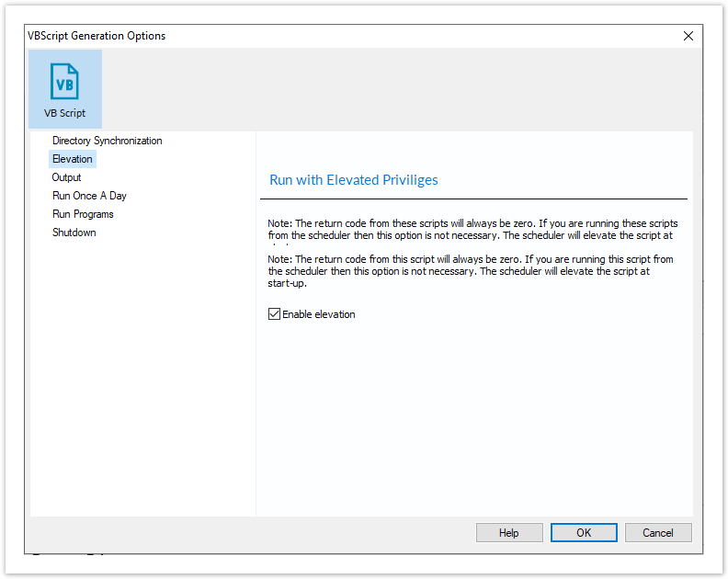Click the note mentioning "these scripts"

(472, 230)
